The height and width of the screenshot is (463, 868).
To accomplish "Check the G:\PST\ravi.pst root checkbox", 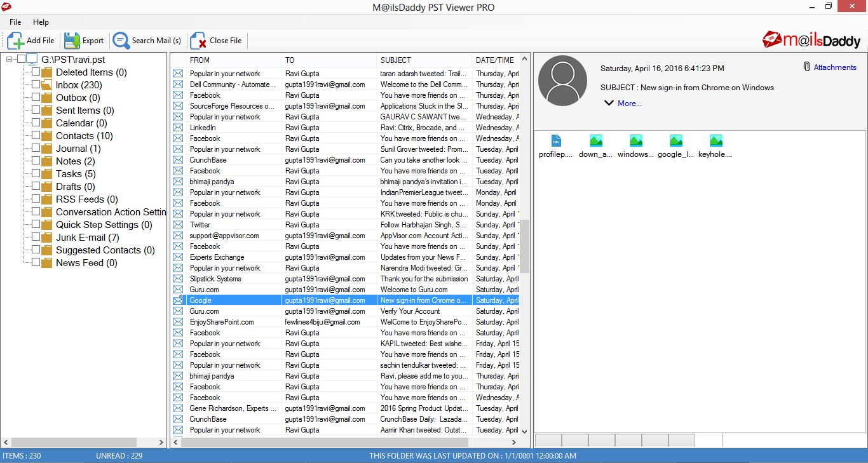I will click(x=22, y=59).
